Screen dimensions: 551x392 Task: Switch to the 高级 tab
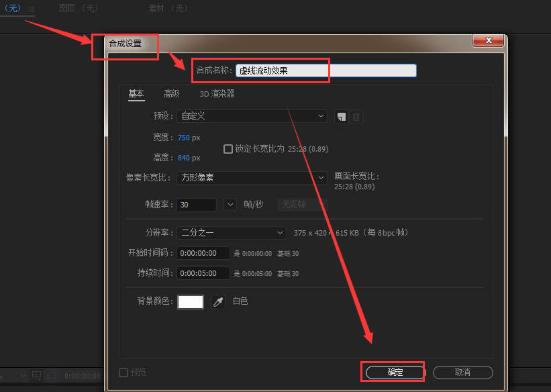(x=172, y=94)
